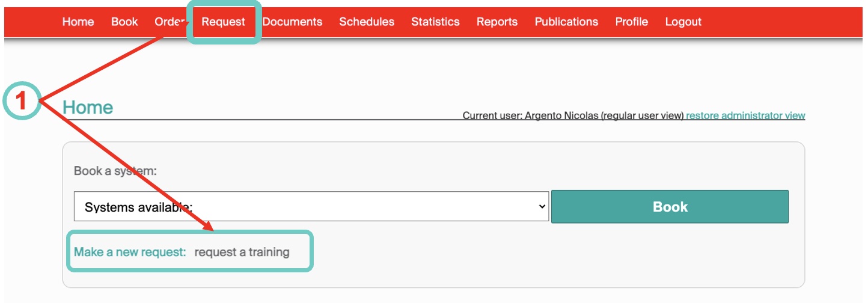This screenshot has height=303, width=868.
Task: Click the teal Home page heading
Action: point(88,108)
